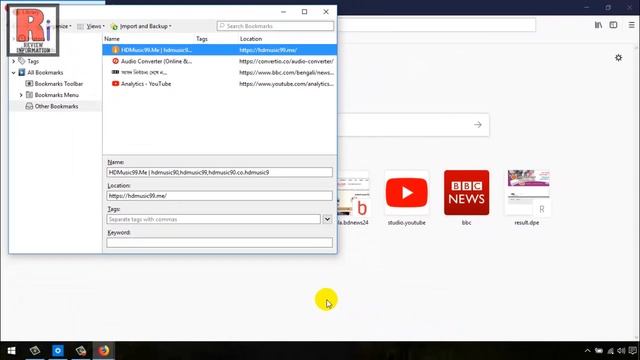Click the search go arrow on new tab
The width and height of the screenshot is (640, 360).
(x=478, y=124)
